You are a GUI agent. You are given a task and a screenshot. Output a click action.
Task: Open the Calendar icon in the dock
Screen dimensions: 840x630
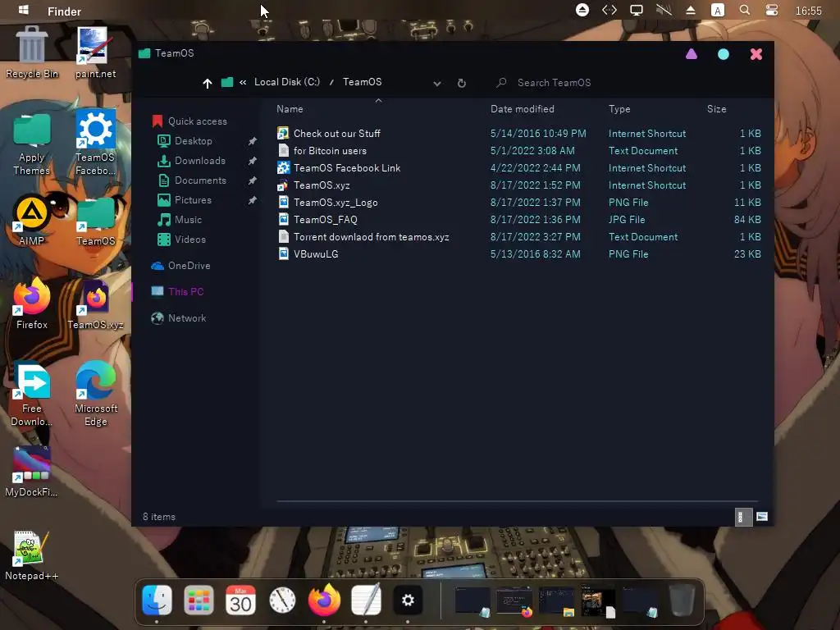point(240,600)
